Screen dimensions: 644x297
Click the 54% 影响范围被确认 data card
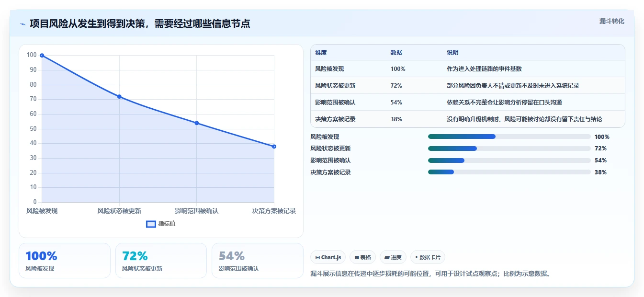pyautogui.click(x=258, y=261)
